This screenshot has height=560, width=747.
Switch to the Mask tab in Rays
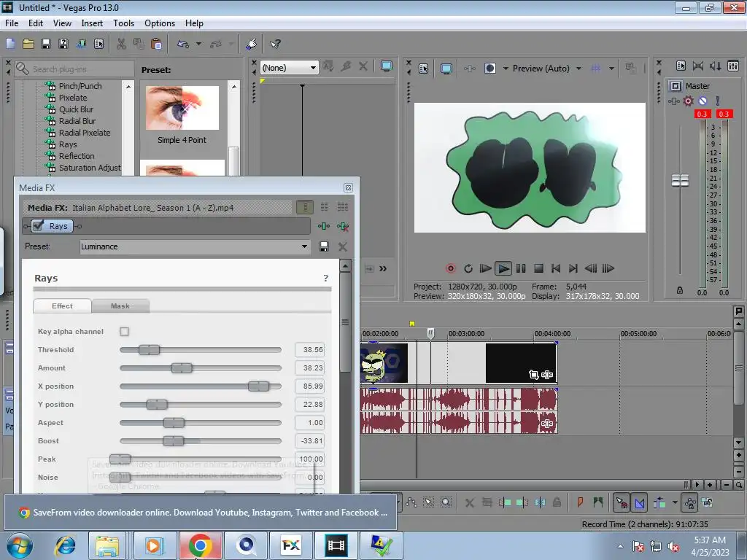click(120, 306)
